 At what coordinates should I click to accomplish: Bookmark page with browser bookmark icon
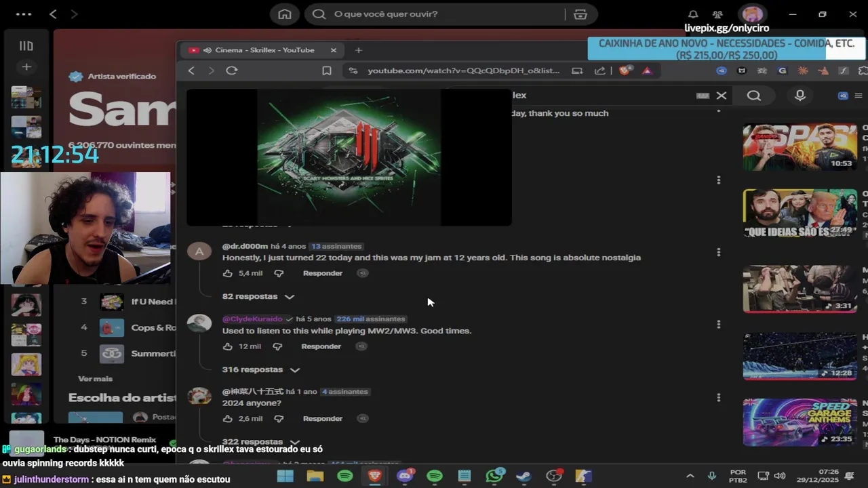pos(326,70)
